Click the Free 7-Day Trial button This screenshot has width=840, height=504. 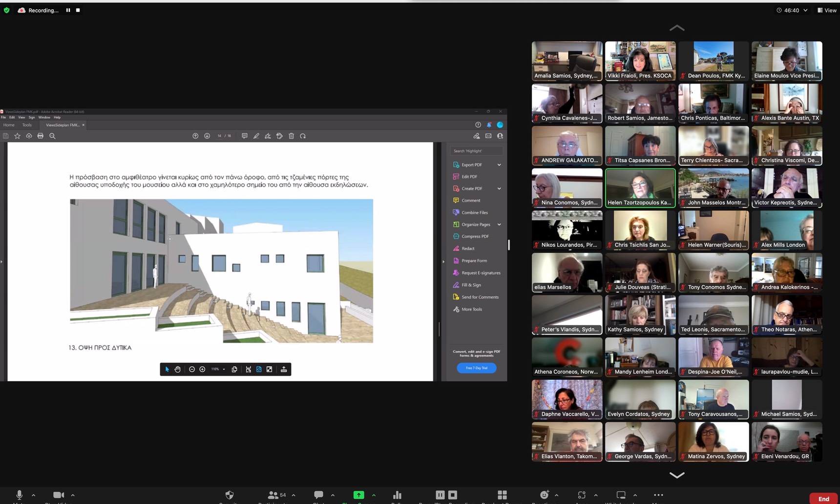tap(477, 368)
